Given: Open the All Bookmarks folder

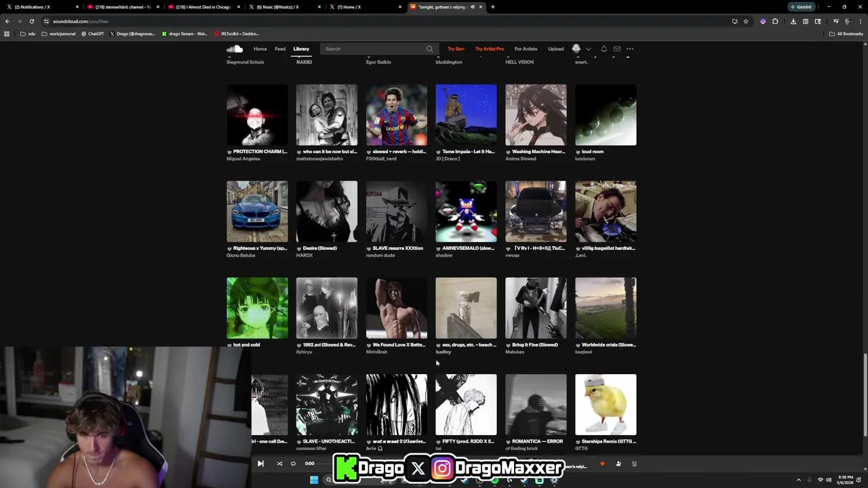Looking at the screenshot, I should click(x=846, y=34).
